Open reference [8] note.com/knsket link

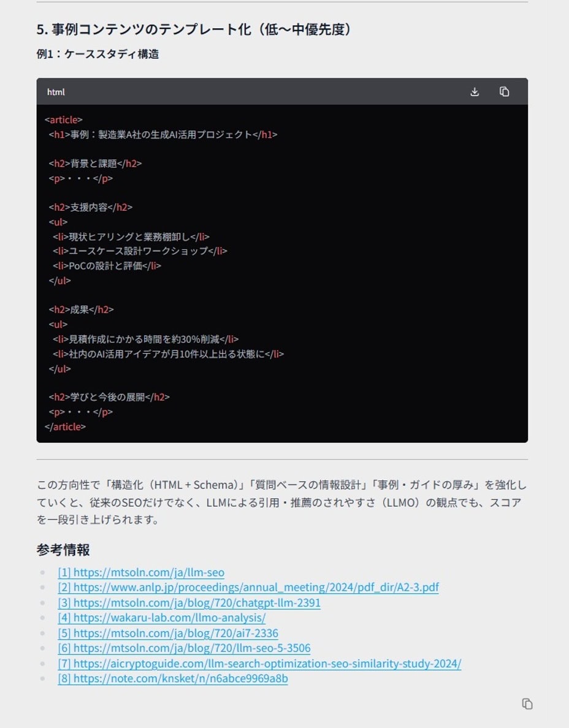[x=173, y=678]
